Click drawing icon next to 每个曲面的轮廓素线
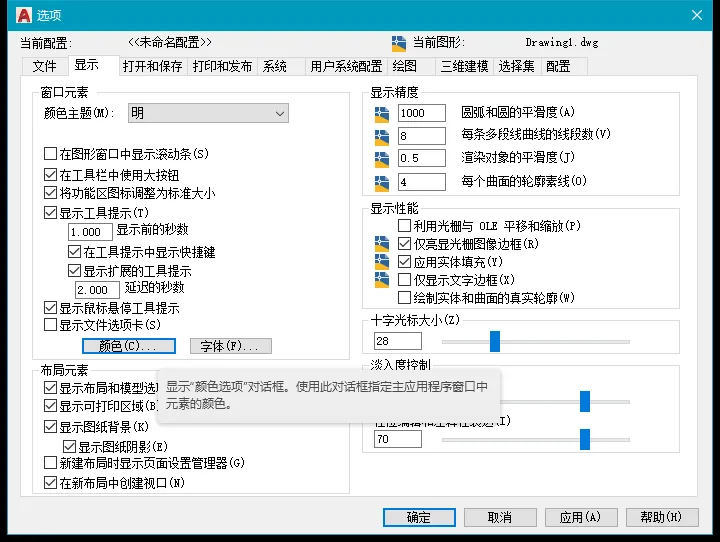The height and width of the screenshot is (542, 720). (382, 183)
